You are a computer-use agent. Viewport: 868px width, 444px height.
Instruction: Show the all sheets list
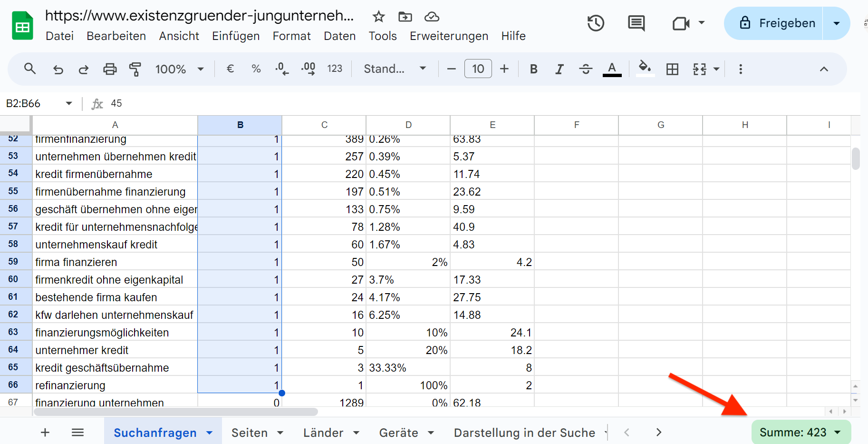[77, 432]
